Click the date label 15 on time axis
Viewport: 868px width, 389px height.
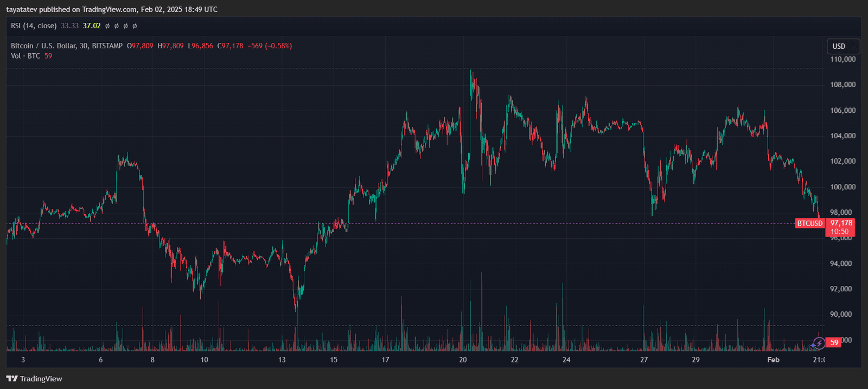point(334,360)
